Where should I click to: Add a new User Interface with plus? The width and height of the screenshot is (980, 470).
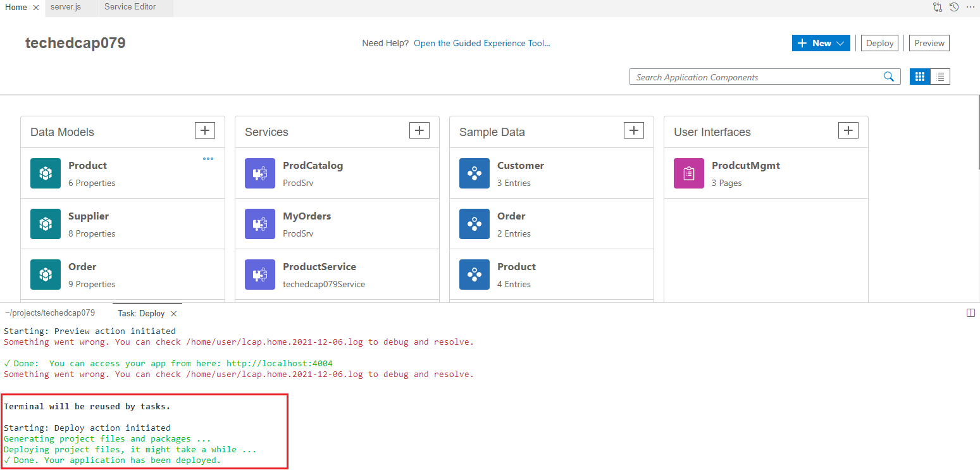tap(848, 130)
